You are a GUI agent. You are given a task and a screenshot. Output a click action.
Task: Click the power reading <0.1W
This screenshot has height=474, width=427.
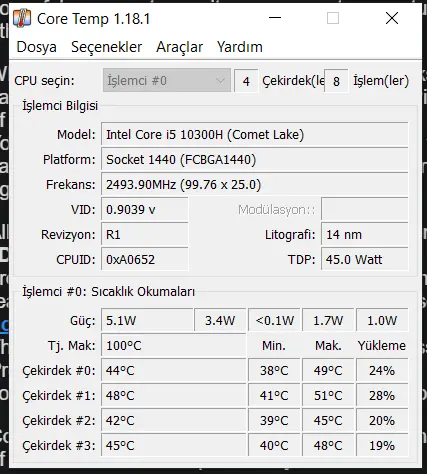[274, 321]
